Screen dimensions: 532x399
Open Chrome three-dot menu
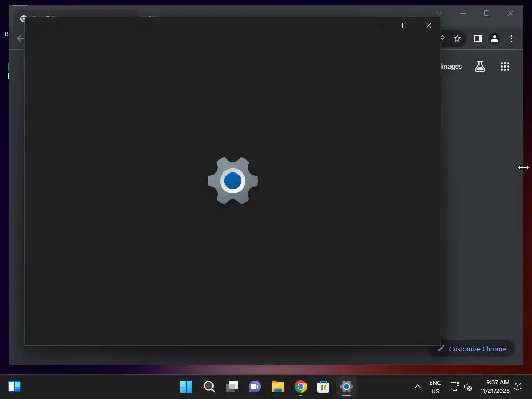click(511, 38)
